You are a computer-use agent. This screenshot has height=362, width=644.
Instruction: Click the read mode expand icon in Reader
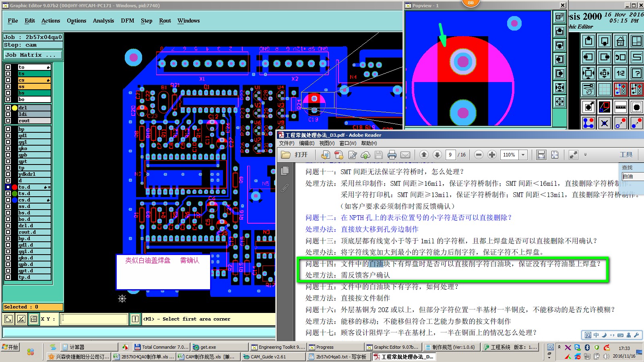[573, 155]
